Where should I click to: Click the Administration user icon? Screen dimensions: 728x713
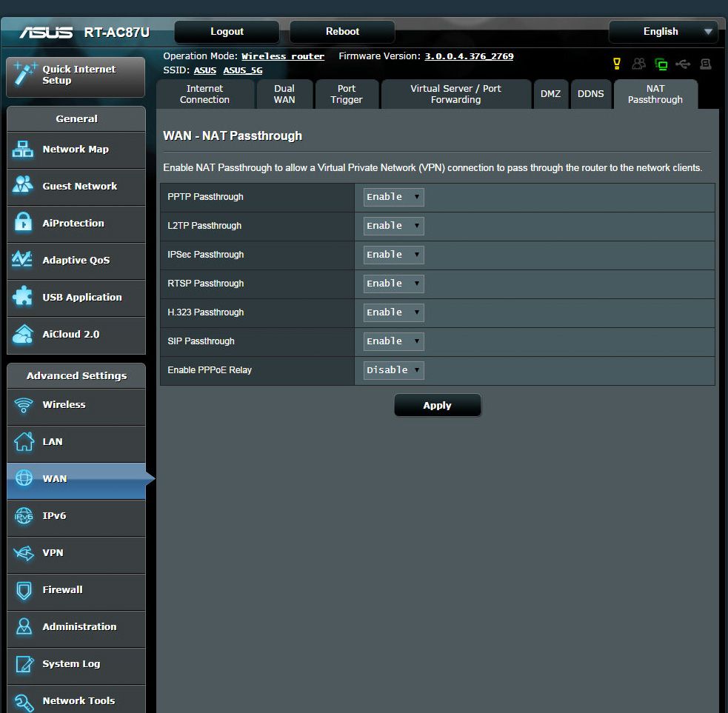pos(24,626)
